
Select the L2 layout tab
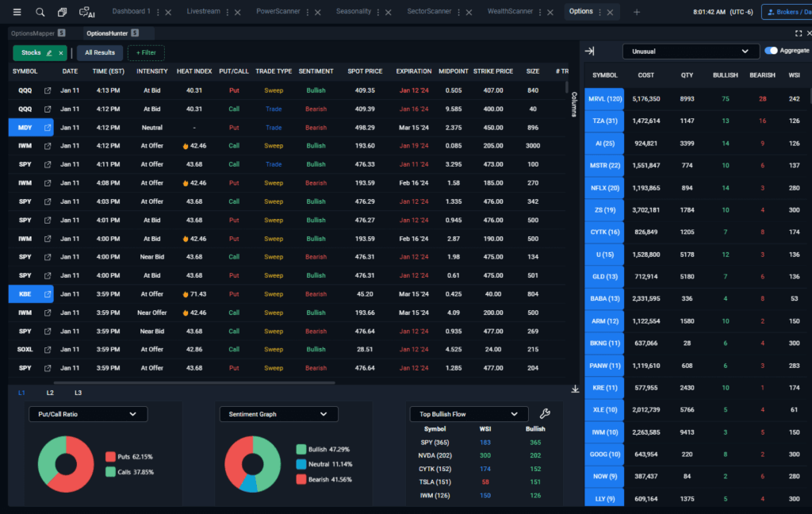[50, 393]
